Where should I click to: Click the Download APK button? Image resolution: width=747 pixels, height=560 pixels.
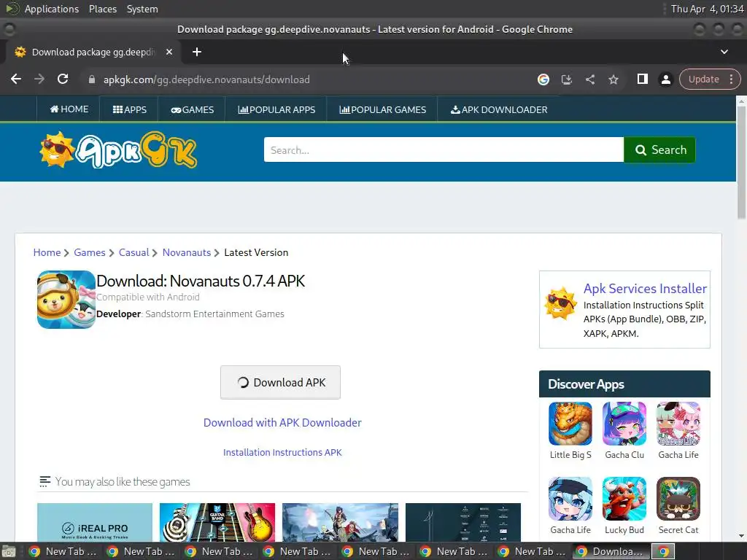280,382
